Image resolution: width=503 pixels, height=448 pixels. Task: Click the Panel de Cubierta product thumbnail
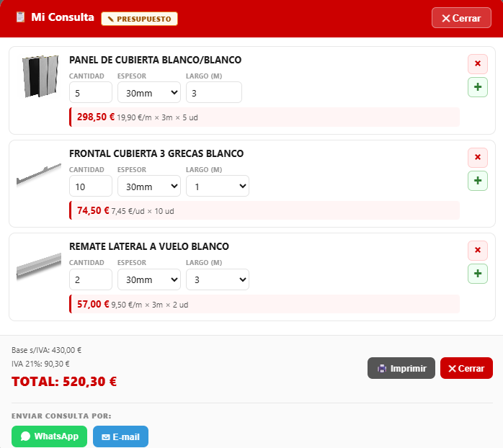[x=40, y=76]
